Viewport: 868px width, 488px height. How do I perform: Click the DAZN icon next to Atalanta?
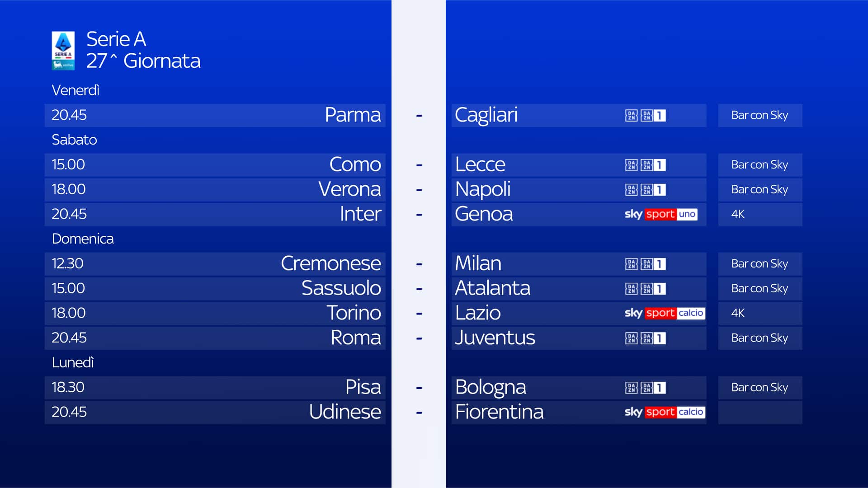tap(631, 289)
